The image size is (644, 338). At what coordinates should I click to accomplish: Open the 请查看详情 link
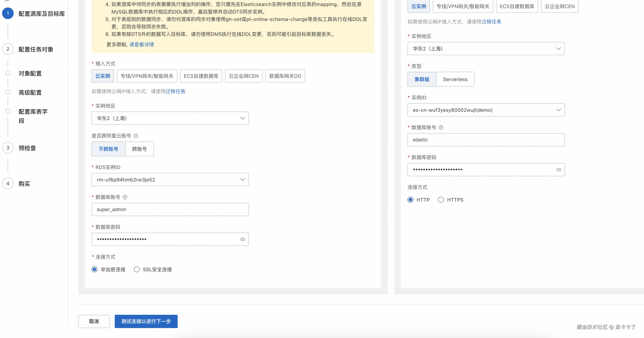(141, 45)
